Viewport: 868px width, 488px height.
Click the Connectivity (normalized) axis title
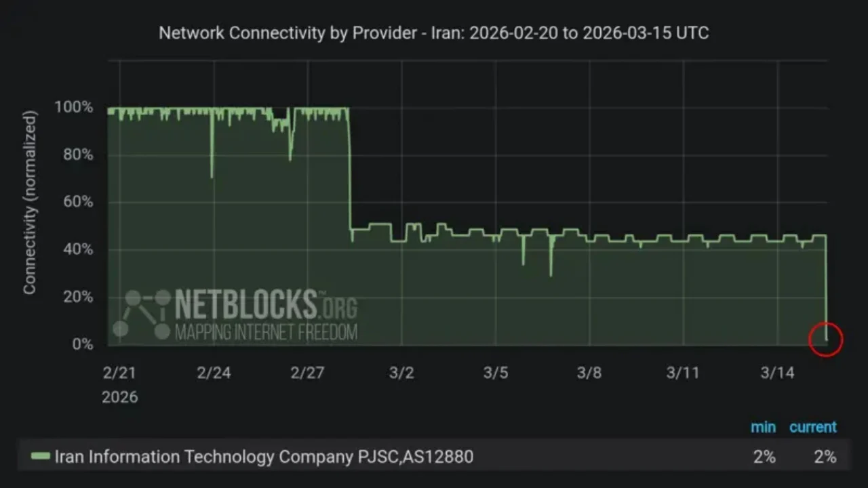[x=29, y=203]
